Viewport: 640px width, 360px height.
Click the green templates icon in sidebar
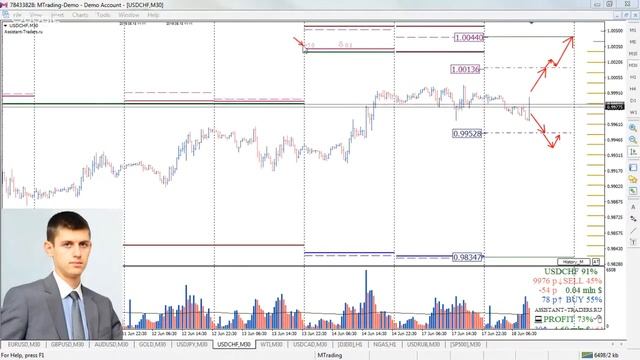pyautogui.click(x=633, y=191)
